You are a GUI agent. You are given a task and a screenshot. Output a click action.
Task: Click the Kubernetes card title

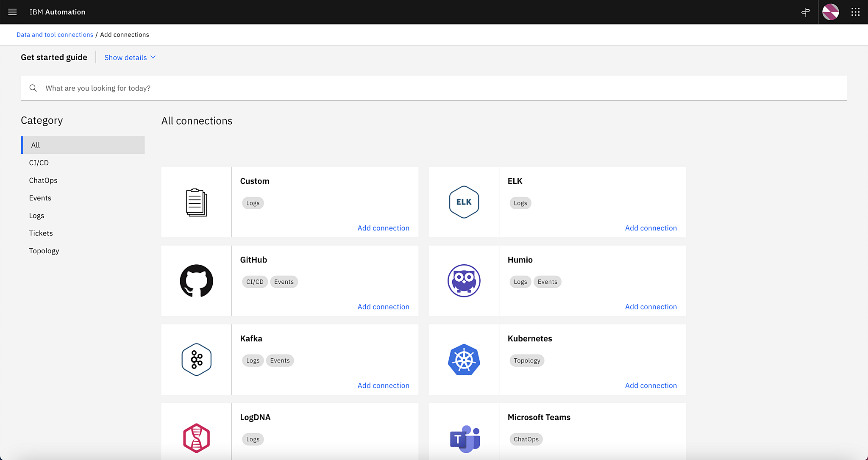530,338
